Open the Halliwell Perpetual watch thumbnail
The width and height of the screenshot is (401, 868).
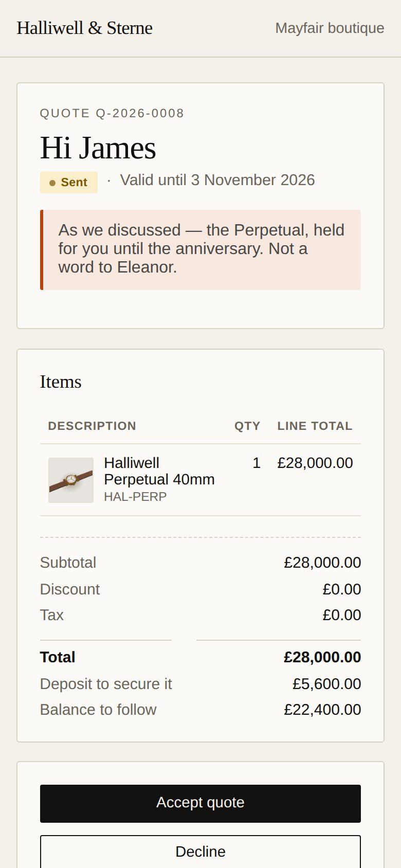71,480
